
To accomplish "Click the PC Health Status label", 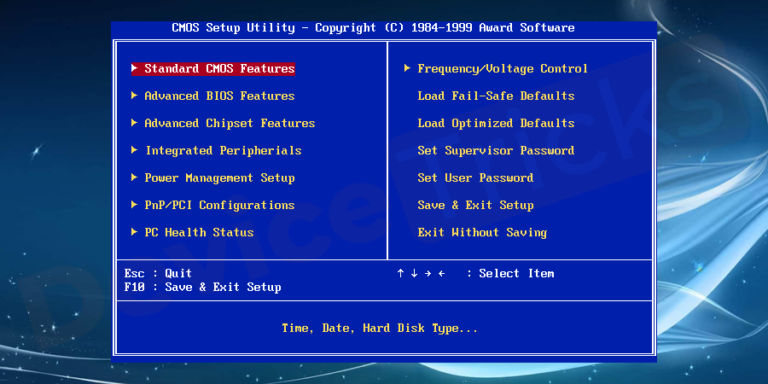I will coord(199,233).
